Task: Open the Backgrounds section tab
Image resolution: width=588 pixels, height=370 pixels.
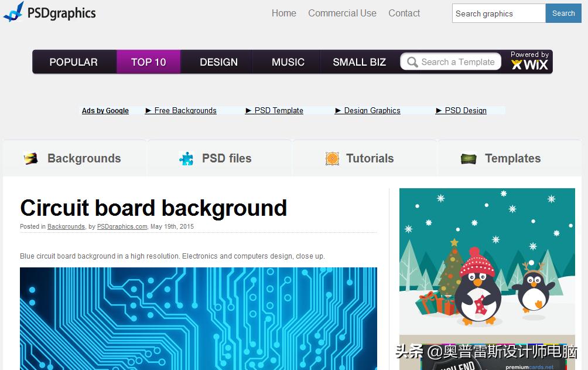Action: click(x=74, y=158)
